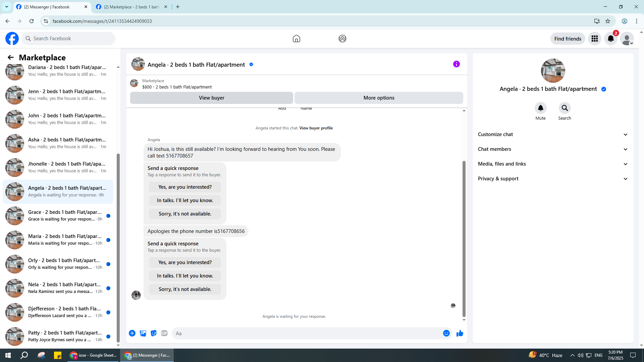Expand the Chat members section
The width and height of the screenshot is (644, 362).
[553, 149]
